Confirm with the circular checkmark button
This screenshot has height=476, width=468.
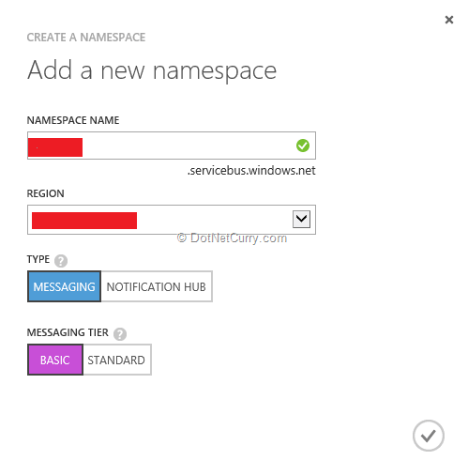(428, 436)
